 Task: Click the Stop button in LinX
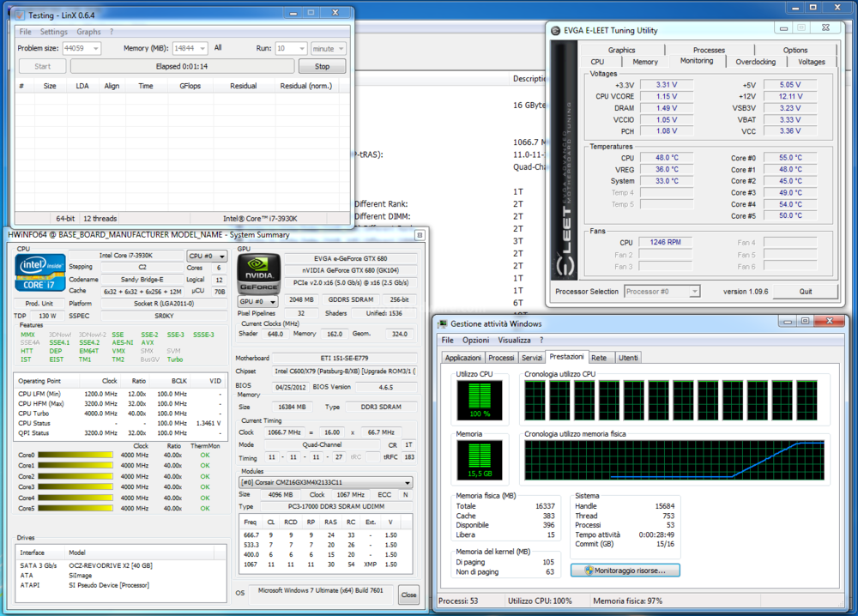point(323,66)
